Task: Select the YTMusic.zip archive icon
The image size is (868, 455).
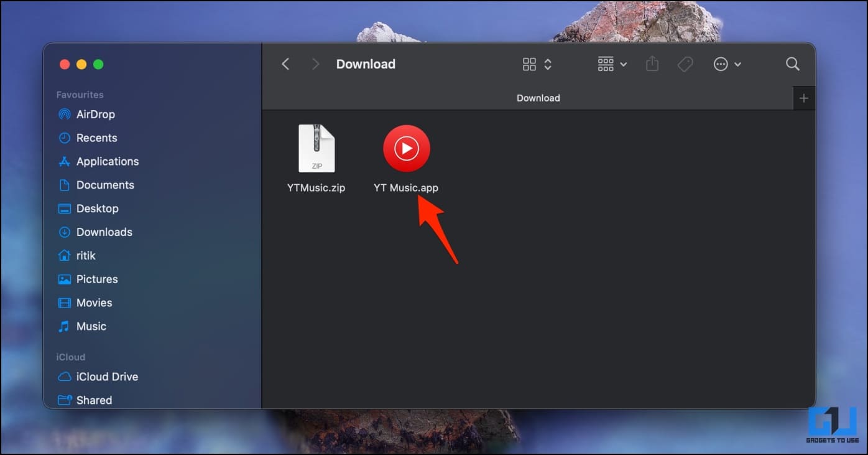Action: tap(316, 149)
